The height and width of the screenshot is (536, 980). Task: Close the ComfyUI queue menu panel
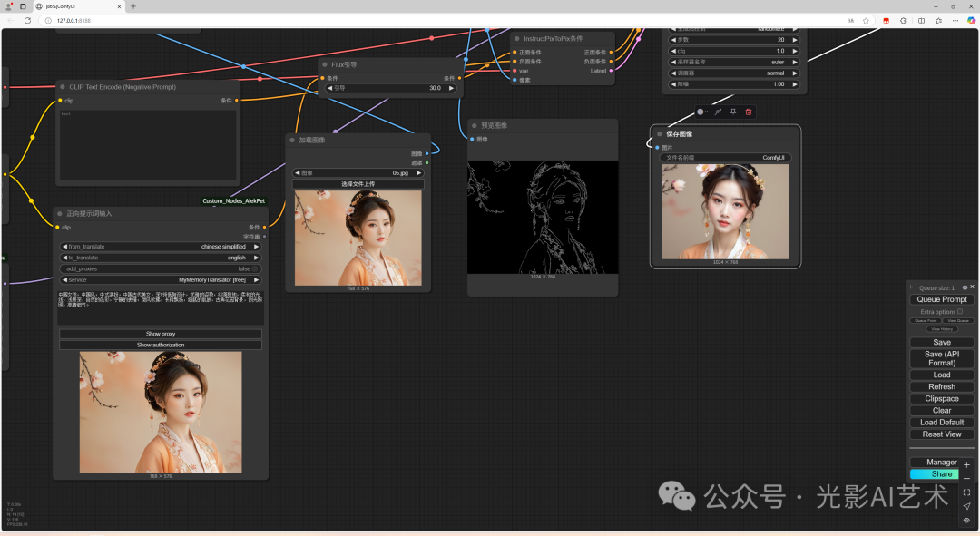pyautogui.click(x=972, y=287)
